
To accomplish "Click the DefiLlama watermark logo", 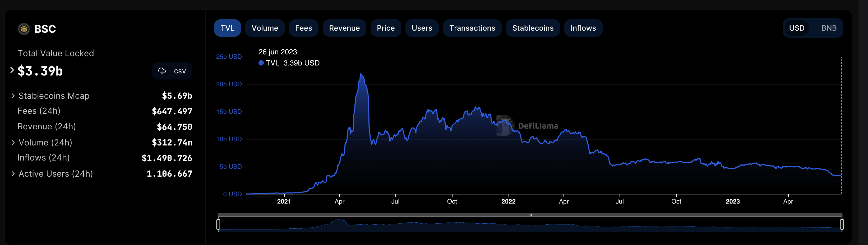I will [x=505, y=125].
